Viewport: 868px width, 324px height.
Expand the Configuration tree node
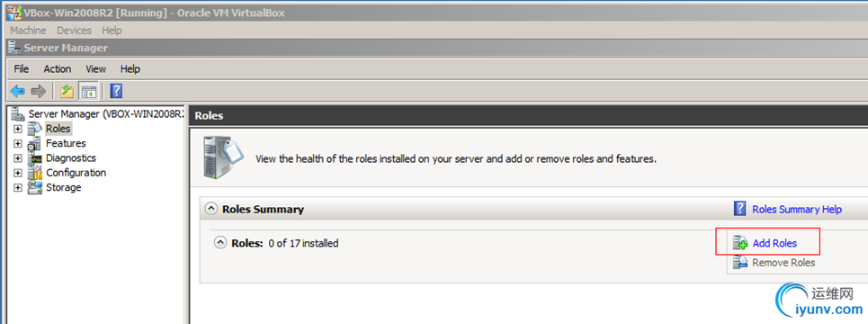pyautogui.click(x=17, y=174)
